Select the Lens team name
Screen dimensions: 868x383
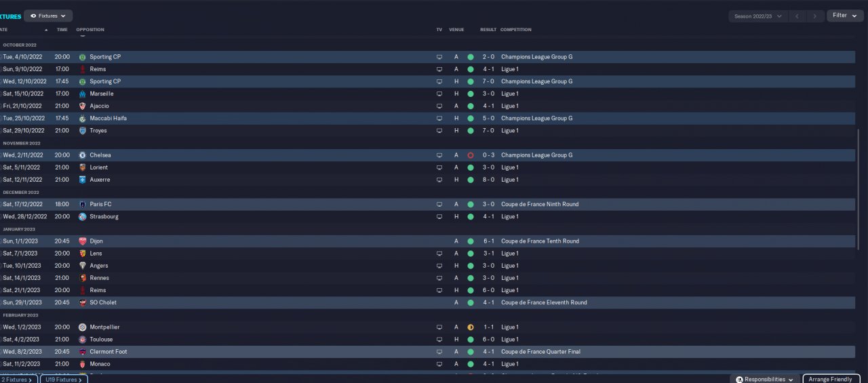[96, 254]
